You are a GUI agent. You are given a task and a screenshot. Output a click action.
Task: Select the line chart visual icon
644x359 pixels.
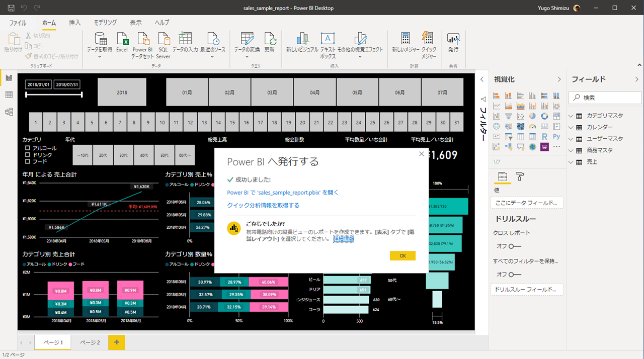point(497,106)
